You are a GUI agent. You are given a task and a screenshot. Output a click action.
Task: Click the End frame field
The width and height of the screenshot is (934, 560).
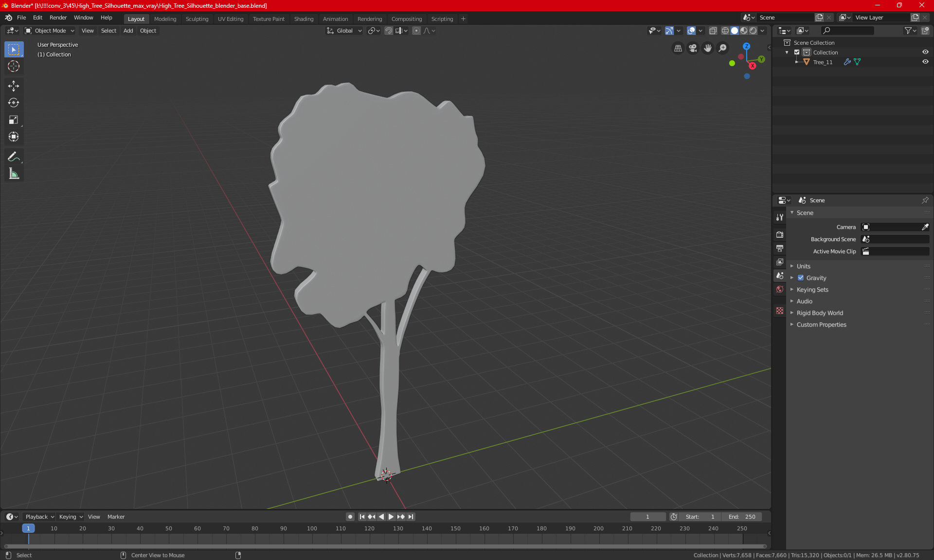tap(741, 517)
